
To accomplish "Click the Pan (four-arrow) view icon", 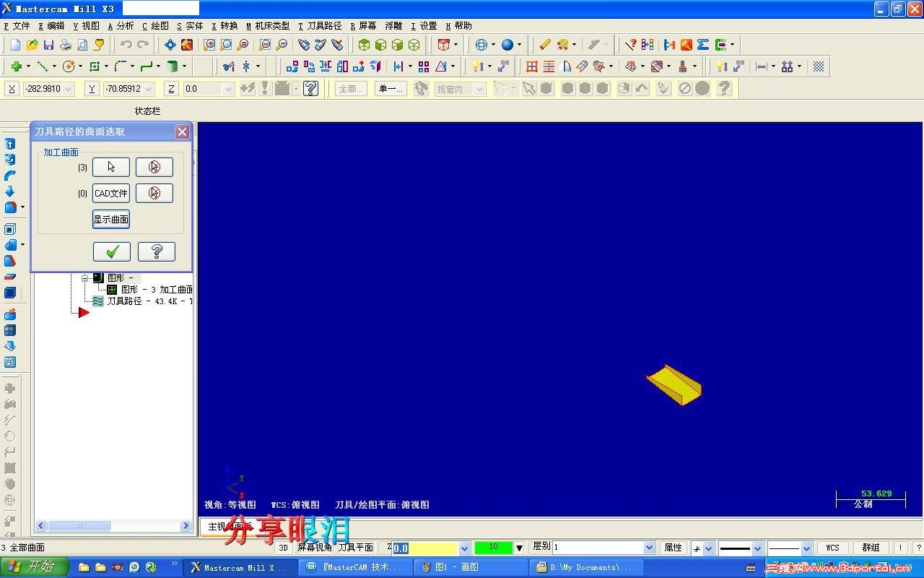I will coord(170,45).
